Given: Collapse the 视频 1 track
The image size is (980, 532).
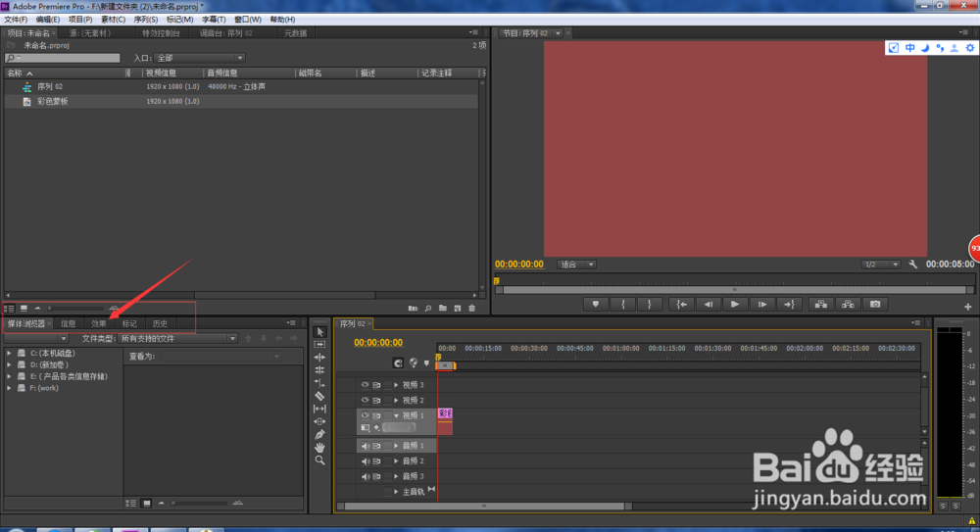Looking at the screenshot, I should click(x=396, y=415).
